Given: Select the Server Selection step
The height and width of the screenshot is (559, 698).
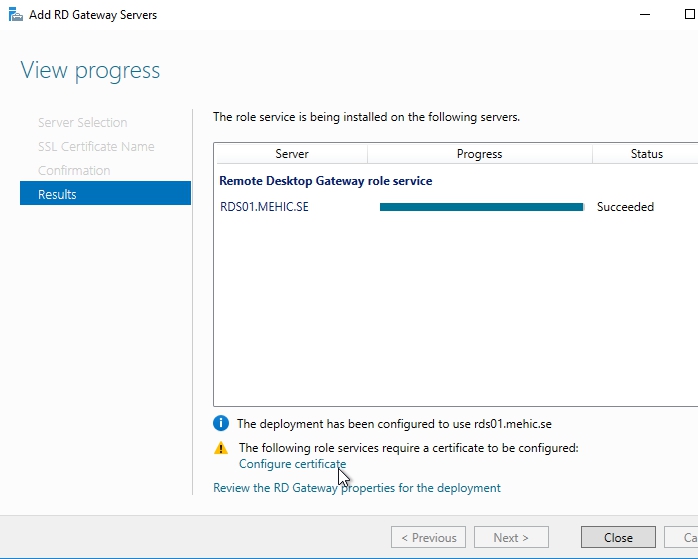Looking at the screenshot, I should coord(82,122).
